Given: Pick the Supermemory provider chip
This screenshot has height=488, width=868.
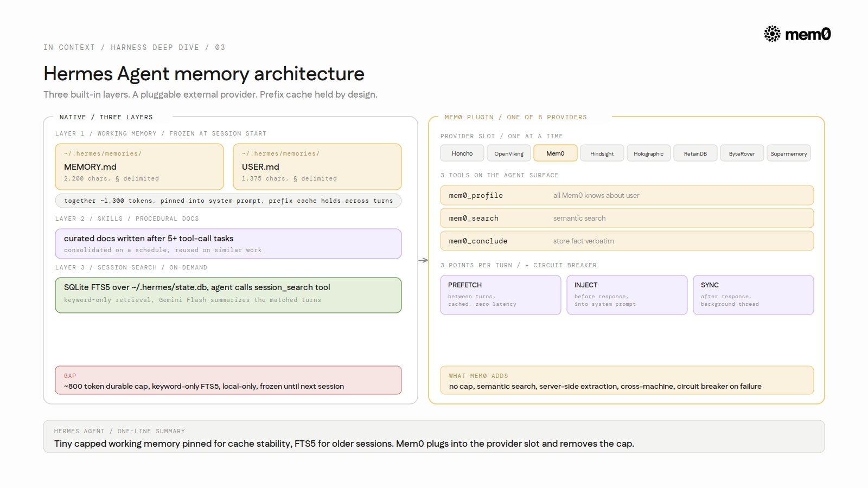Looking at the screenshot, I should pyautogui.click(x=789, y=153).
